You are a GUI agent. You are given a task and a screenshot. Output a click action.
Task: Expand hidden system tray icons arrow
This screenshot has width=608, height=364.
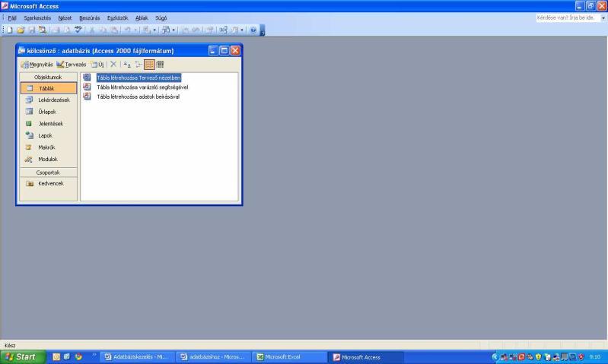click(x=495, y=357)
